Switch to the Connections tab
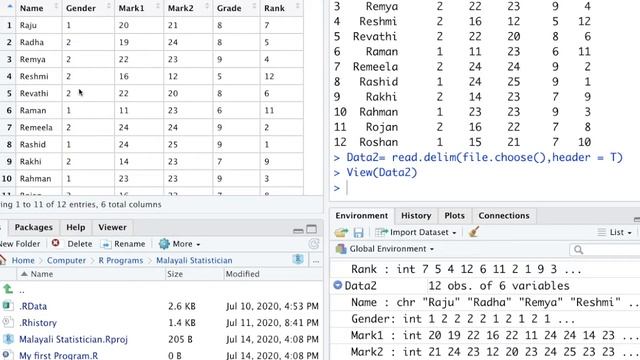Viewport: 640px width, 360px height. tap(504, 216)
